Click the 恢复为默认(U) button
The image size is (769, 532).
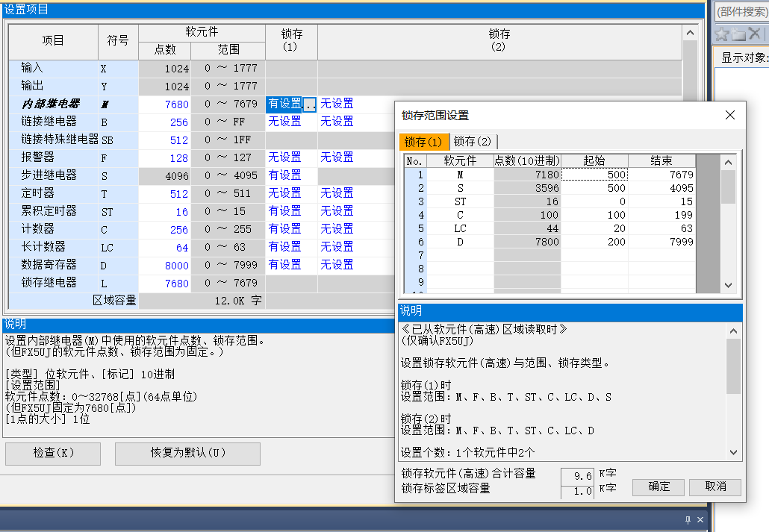click(187, 454)
